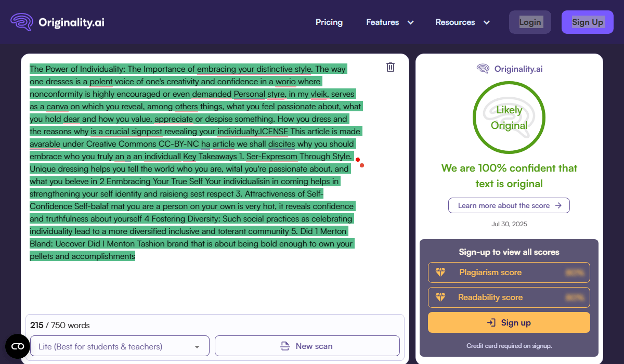624x364 pixels.
Task: Click the Originality.ai header brand text
Action: pos(71,22)
